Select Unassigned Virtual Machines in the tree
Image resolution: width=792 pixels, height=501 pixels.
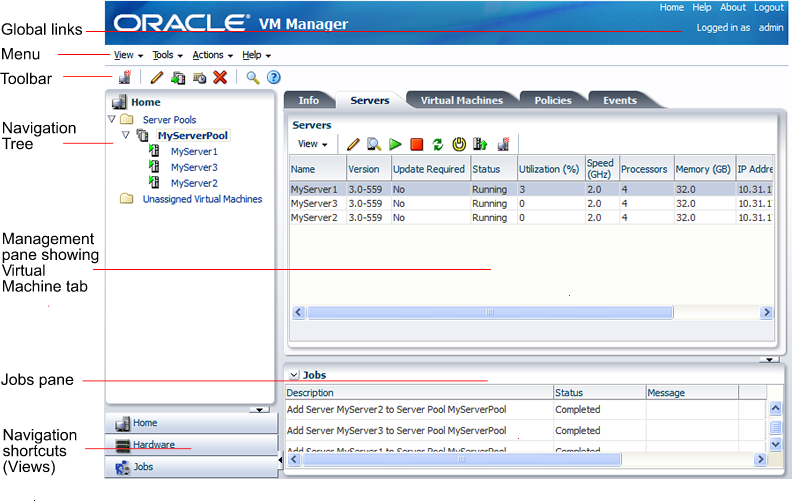pos(202,199)
